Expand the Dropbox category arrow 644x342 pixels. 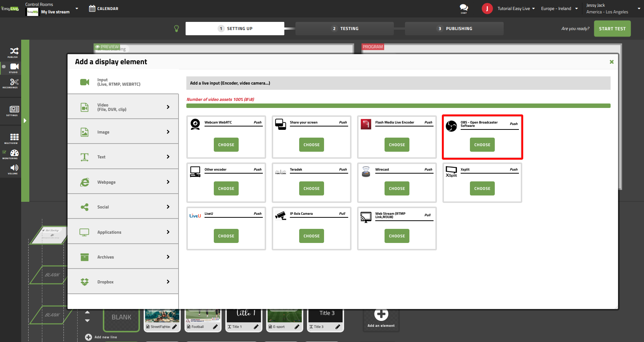pyautogui.click(x=168, y=282)
